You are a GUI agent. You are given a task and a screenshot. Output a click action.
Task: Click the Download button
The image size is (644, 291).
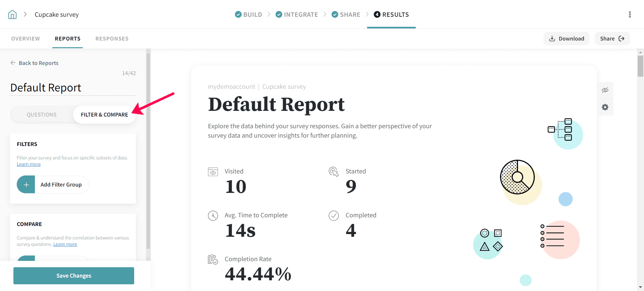click(566, 39)
